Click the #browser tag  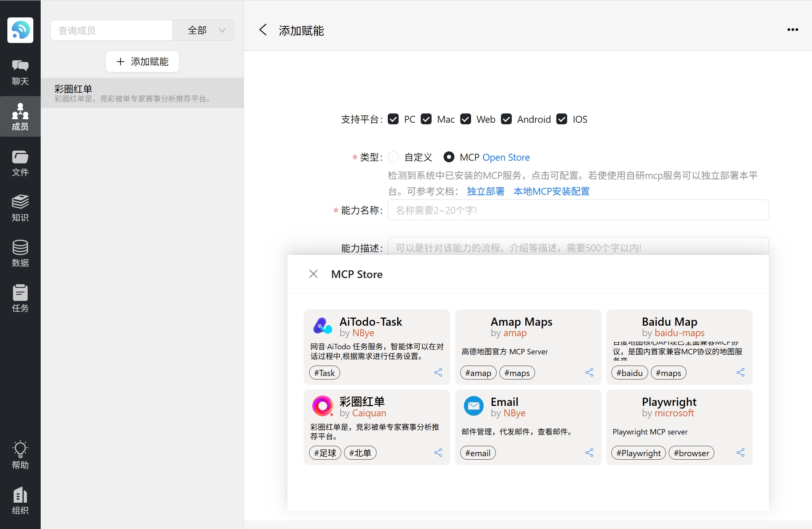click(x=692, y=453)
